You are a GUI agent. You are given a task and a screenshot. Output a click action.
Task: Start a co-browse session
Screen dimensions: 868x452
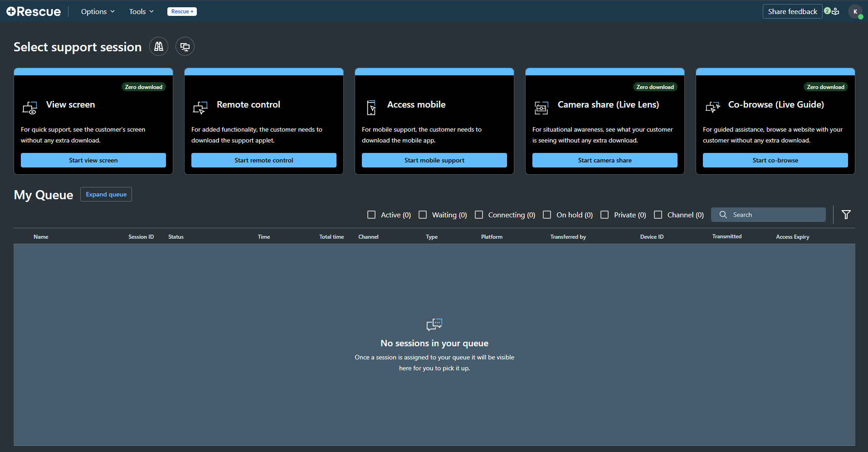click(775, 160)
